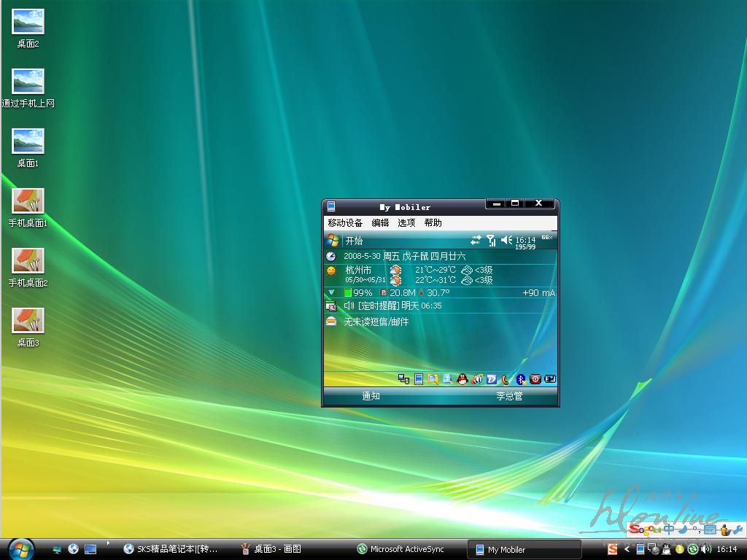The height and width of the screenshot is (560, 747).
Task: Open the 选项 menu
Action: click(406, 223)
